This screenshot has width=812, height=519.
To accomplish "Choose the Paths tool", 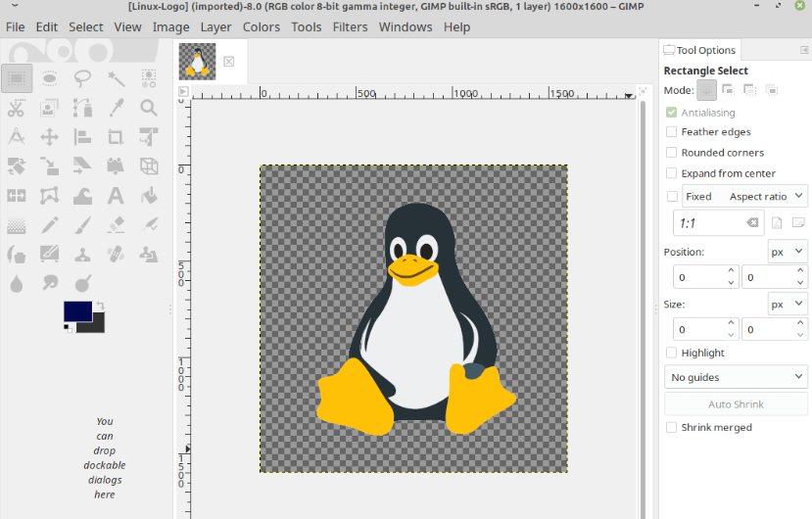I will (83, 109).
